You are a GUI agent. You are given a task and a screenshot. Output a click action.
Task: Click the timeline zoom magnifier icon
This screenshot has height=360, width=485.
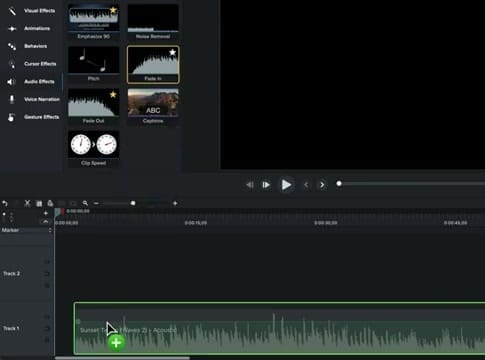pos(85,203)
